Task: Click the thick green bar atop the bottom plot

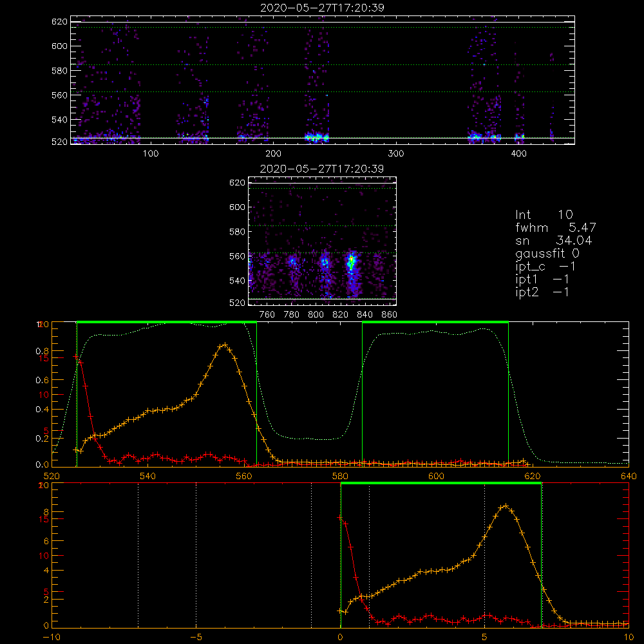Action: pos(441,484)
